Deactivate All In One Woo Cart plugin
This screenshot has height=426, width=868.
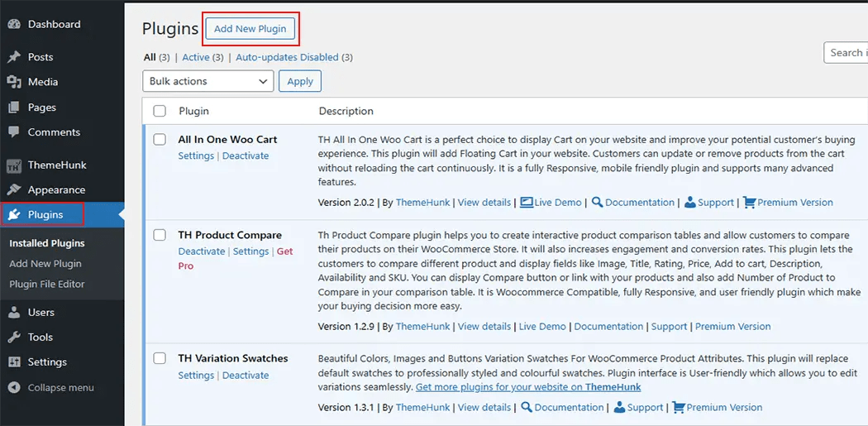pos(246,156)
